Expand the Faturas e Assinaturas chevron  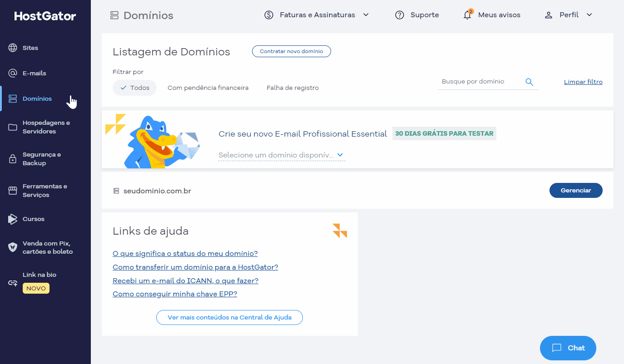(366, 15)
